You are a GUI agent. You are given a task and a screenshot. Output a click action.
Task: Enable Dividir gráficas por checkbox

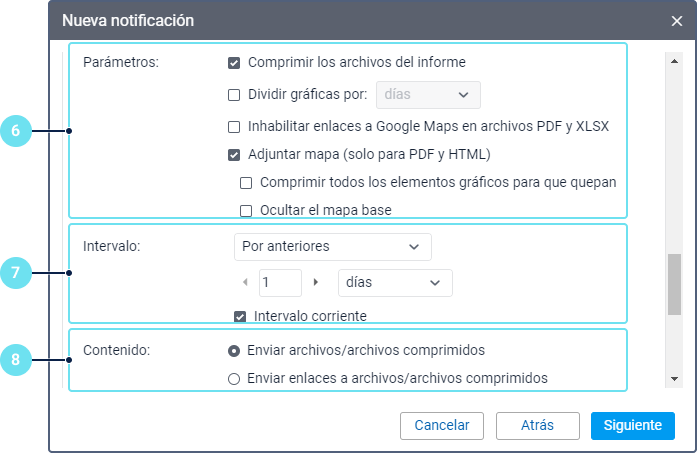pyautogui.click(x=234, y=96)
